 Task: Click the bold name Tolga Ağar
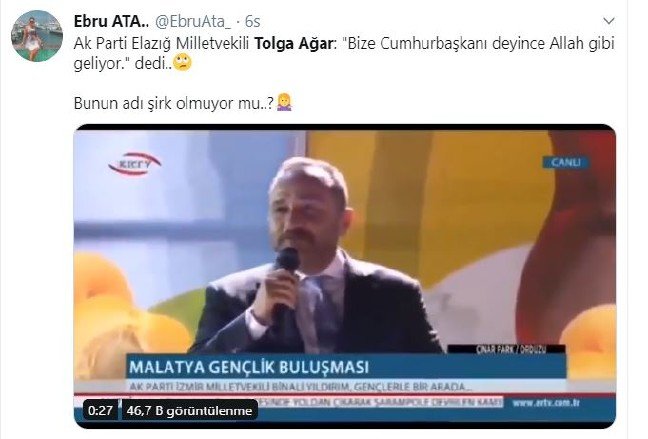293,43
